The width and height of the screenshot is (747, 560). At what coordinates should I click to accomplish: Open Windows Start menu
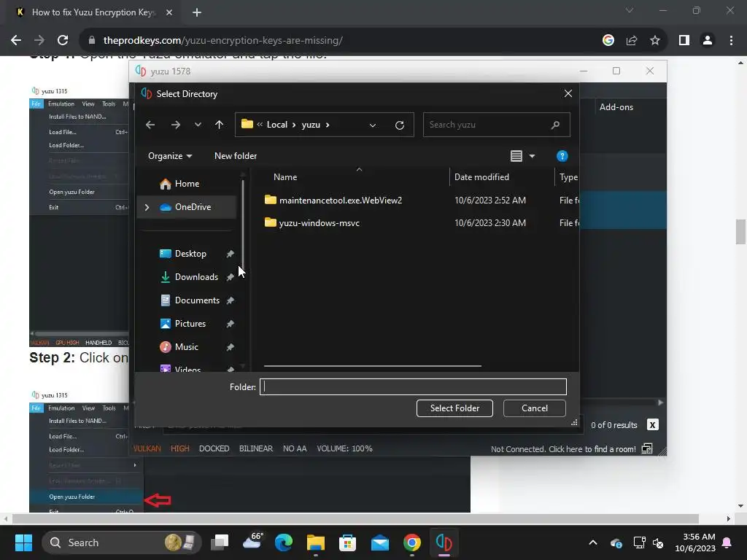(x=23, y=542)
